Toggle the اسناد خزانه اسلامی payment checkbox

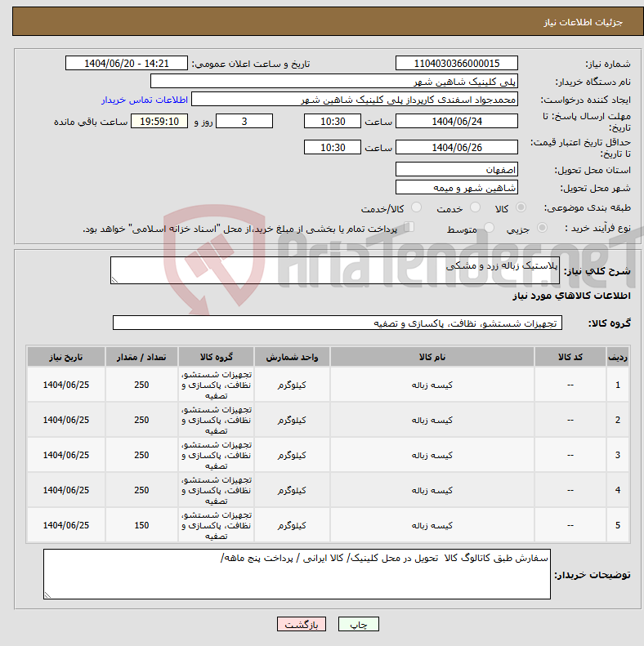[409, 226]
